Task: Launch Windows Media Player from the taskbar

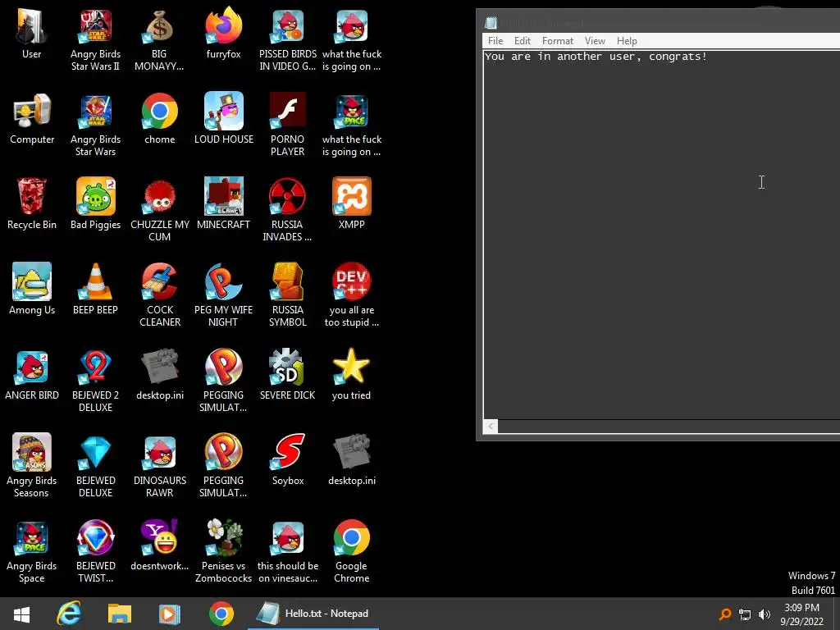Action: coord(169,614)
